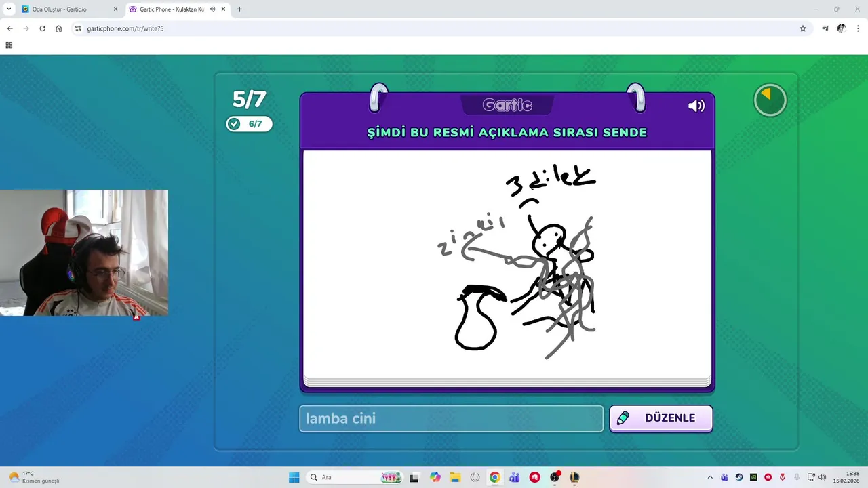The height and width of the screenshot is (488, 868).
Task: Go to the browser home page
Action: (58, 28)
